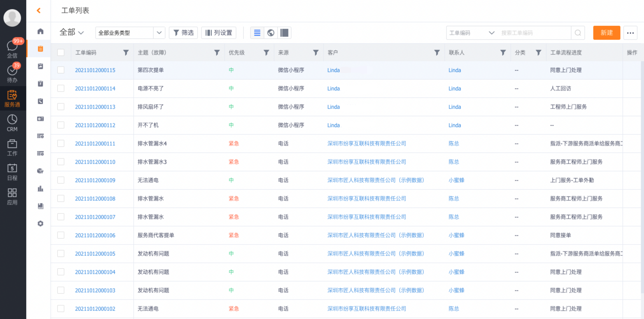Switch to split panel view icon
This screenshot has width=644, height=319.
coord(284,33)
